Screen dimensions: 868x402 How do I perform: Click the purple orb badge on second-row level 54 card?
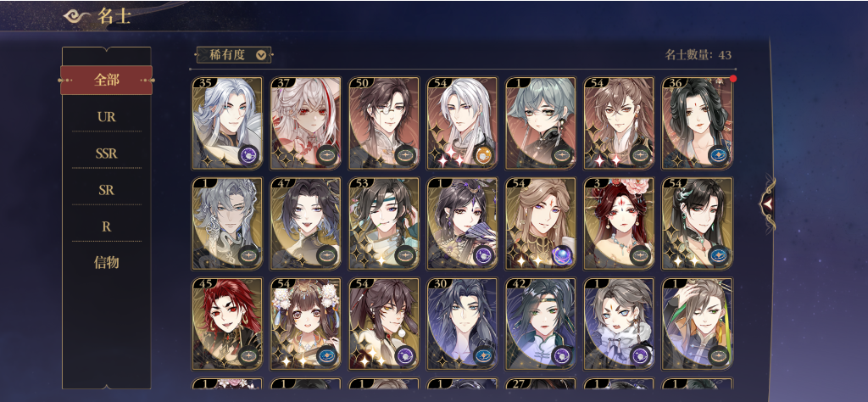pos(563,255)
